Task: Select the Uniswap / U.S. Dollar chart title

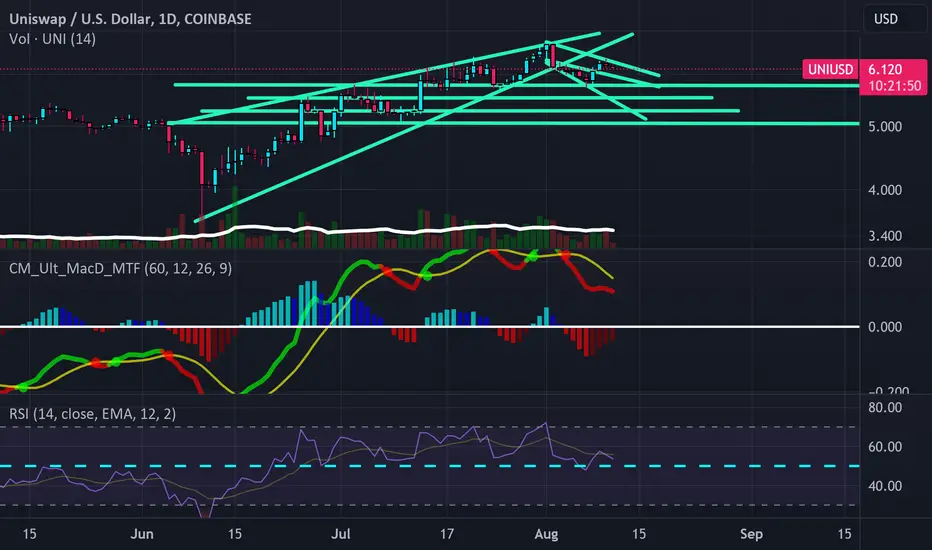Action: [x=130, y=19]
